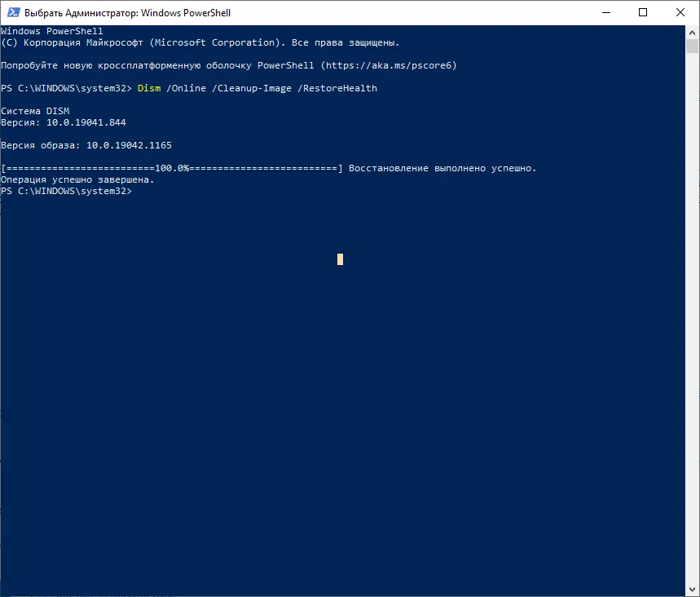Click the 'Windows PowerShell' header line
The height and width of the screenshot is (597, 700).
52,31
